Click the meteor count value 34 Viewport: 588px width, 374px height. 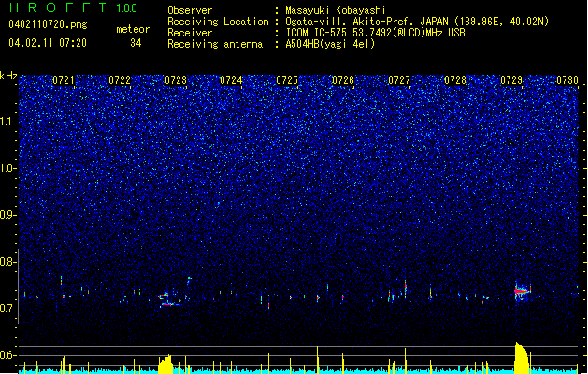coord(136,43)
